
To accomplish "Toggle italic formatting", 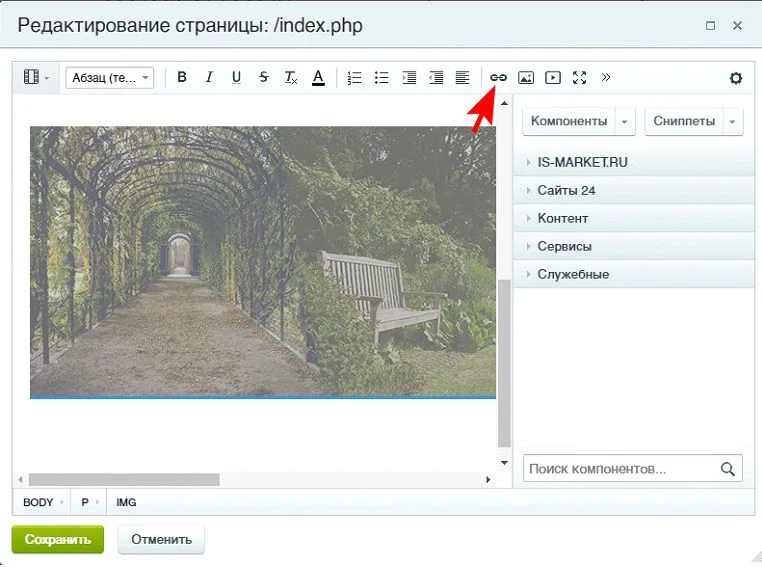I will click(x=209, y=77).
